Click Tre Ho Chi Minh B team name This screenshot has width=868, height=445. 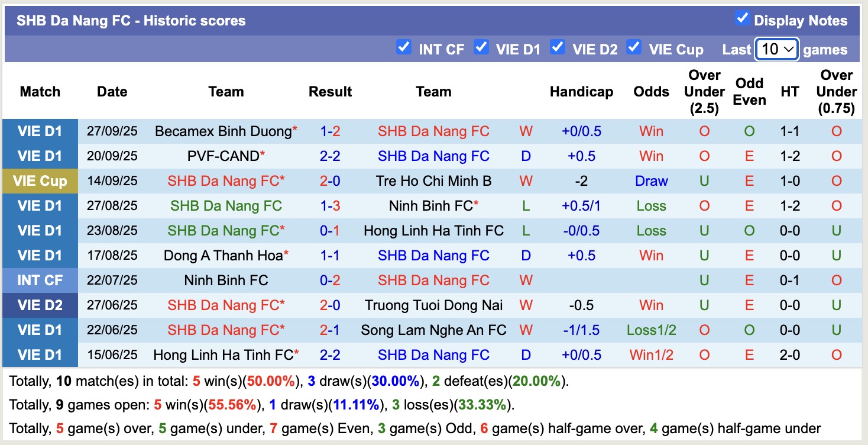click(434, 181)
